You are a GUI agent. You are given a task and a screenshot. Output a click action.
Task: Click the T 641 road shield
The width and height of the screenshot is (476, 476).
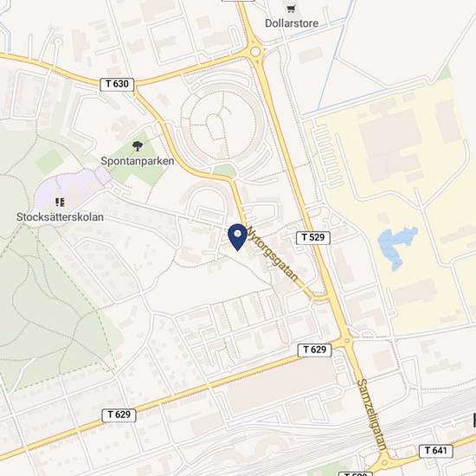pos(436,451)
